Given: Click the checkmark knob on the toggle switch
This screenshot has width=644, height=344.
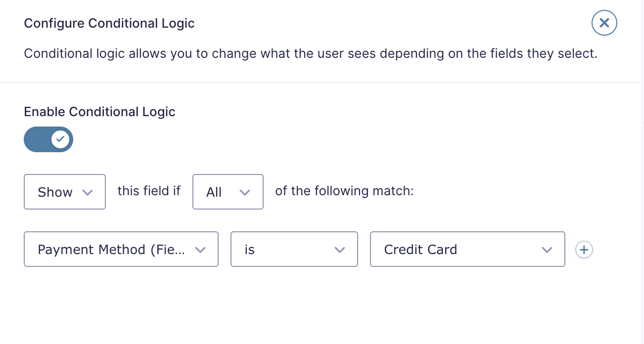Looking at the screenshot, I should click(60, 139).
